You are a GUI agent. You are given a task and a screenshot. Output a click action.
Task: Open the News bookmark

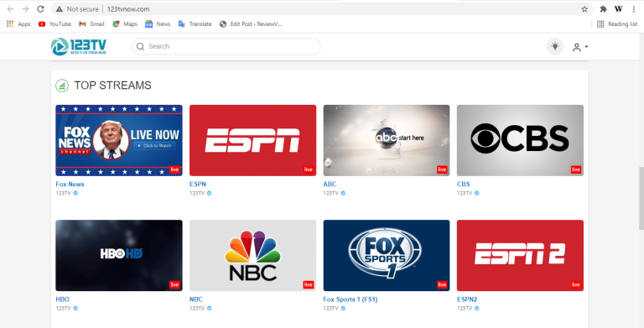click(158, 23)
